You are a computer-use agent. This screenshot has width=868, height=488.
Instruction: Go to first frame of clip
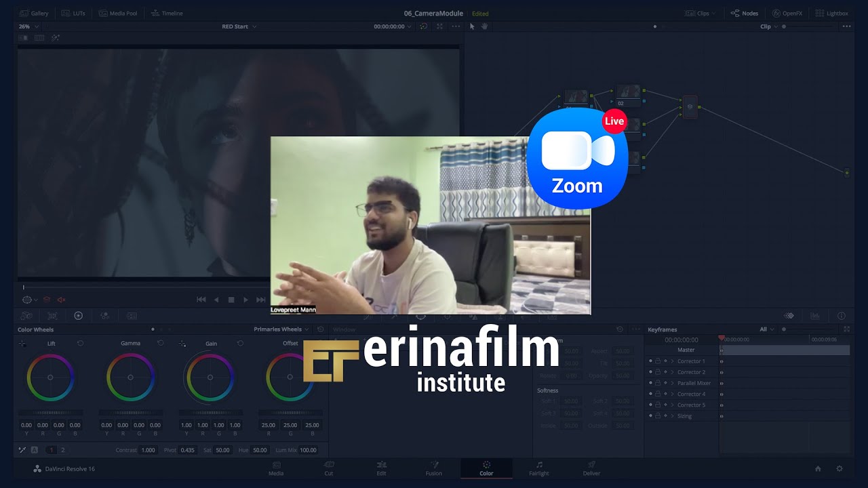point(201,300)
